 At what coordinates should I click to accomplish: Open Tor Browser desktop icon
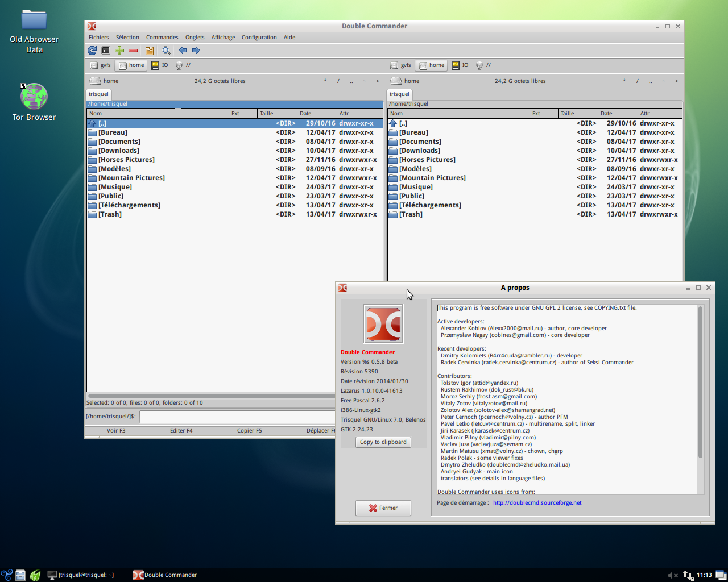point(34,102)
